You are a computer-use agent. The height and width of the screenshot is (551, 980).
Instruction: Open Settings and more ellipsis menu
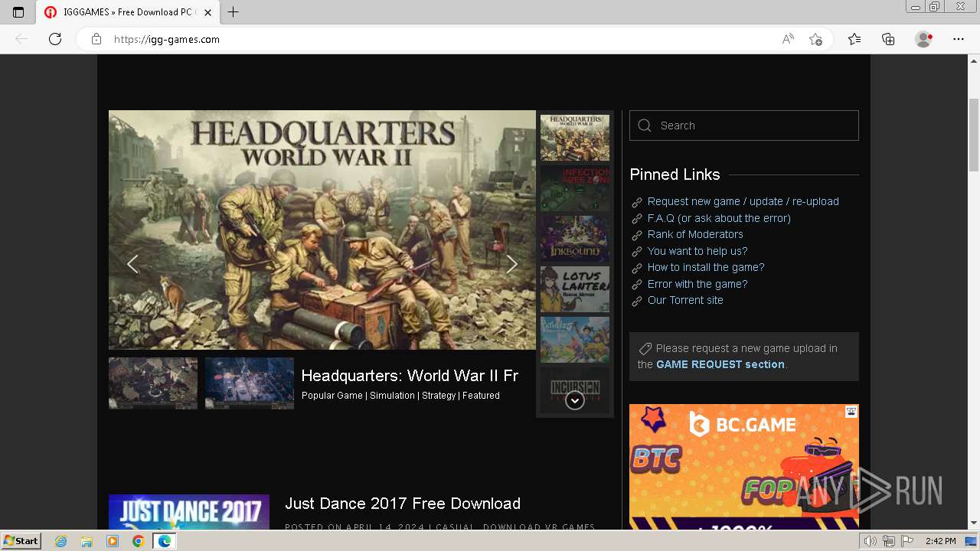click(959, 39)
